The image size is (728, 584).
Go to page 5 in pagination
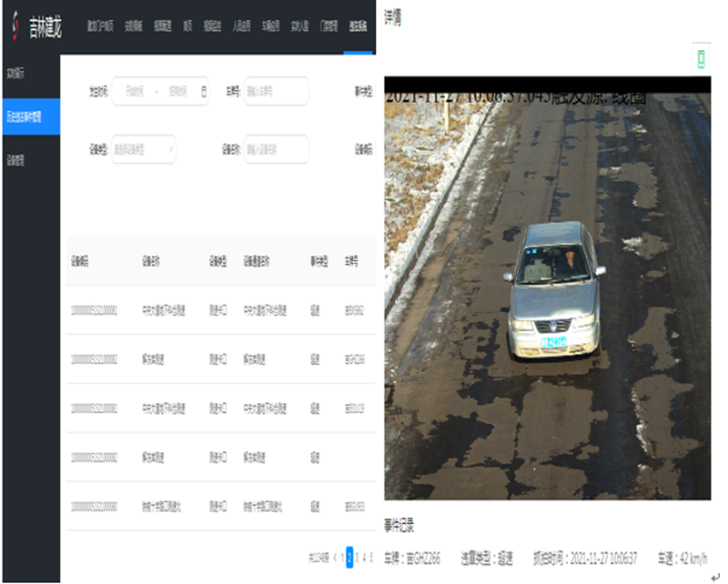pos(371,556)
